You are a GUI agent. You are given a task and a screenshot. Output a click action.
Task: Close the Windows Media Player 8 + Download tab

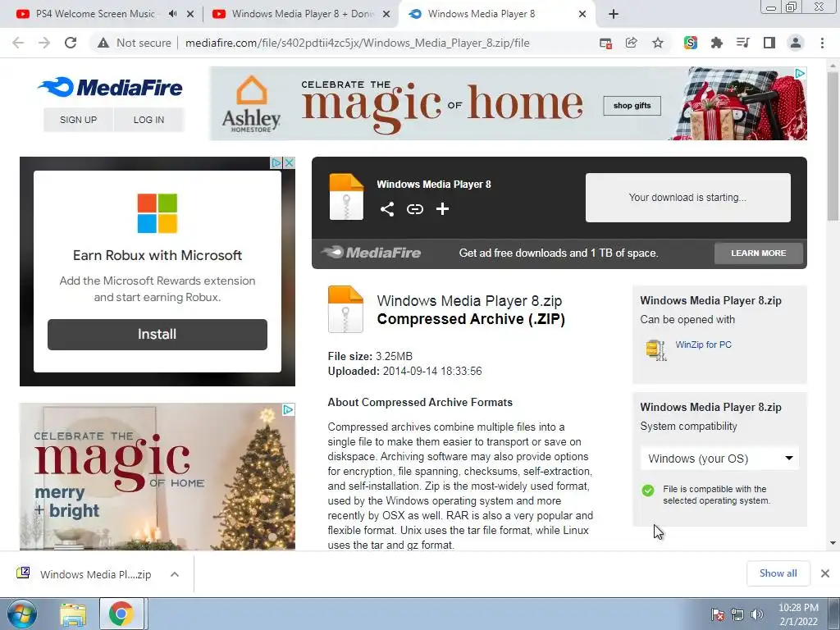tap(386, 14)
